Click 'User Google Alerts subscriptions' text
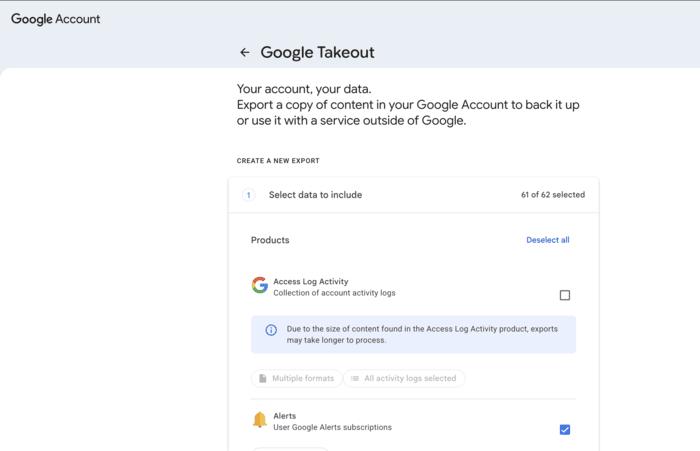The width and height of the screenshot is (700, 451). coord(333,427)
